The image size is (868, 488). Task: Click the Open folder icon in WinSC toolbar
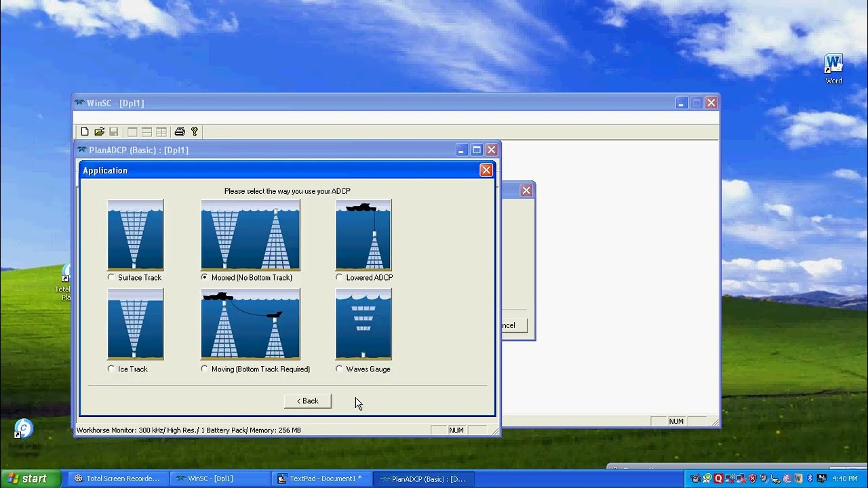pos(99,131)
